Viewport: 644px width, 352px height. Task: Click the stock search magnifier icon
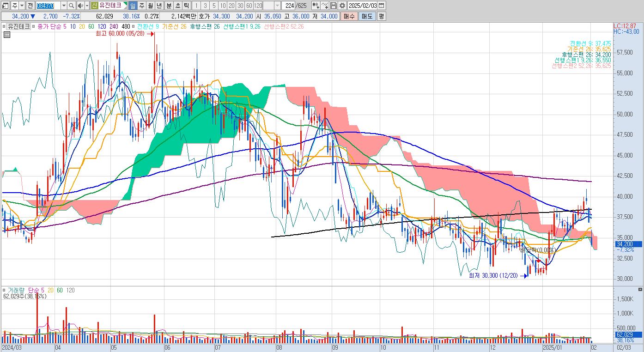click(x=71, y=6)
